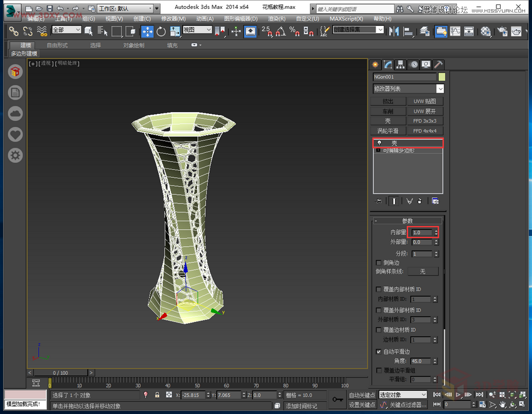Enable the 倒角边 checkbox
This screenshot has height=414, width=532.
click(x=379, y=262)
